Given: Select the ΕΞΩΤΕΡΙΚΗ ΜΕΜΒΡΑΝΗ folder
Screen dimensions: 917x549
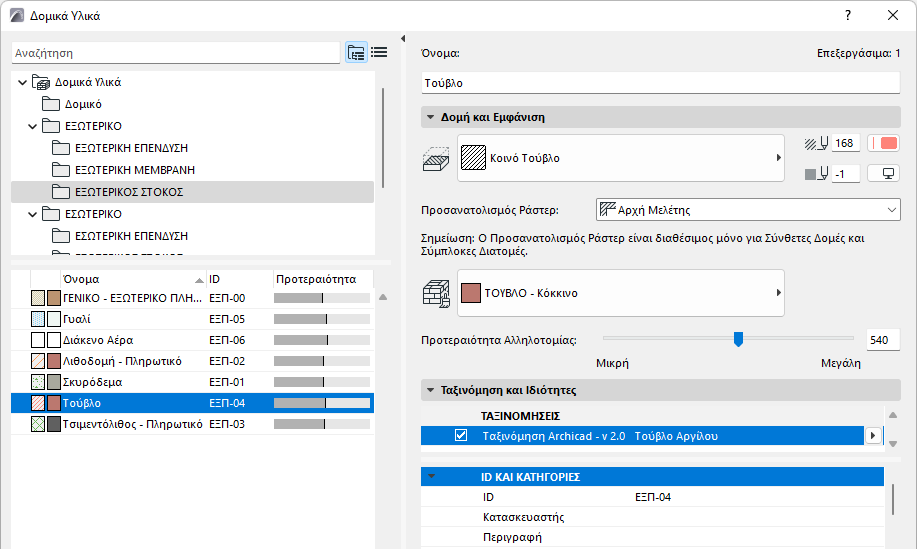Looking at the screenshot, I should pyautogui.click(x=134, y=169).
